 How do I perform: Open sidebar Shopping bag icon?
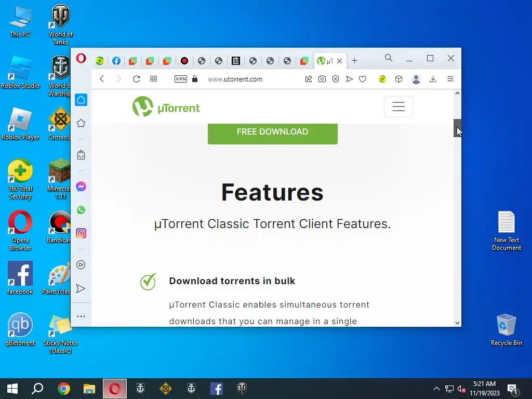pyautogui.click(x=81, y=155)
